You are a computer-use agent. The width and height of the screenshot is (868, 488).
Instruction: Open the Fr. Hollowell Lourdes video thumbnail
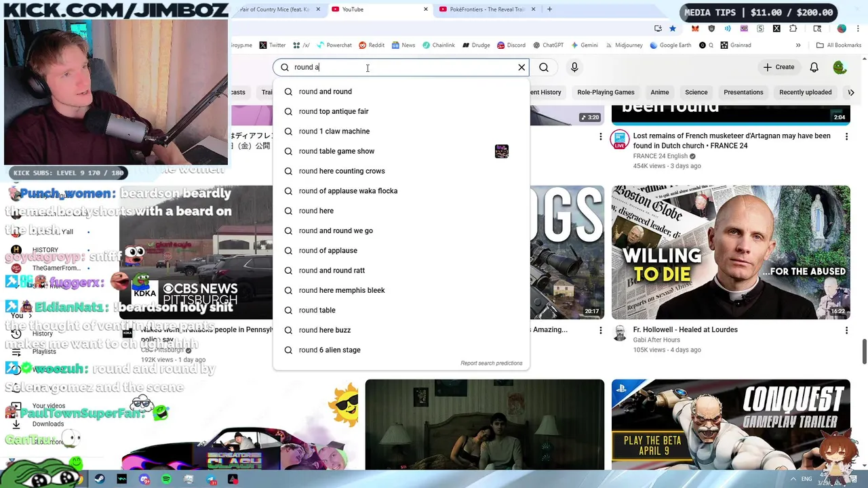tap(730, 252)
